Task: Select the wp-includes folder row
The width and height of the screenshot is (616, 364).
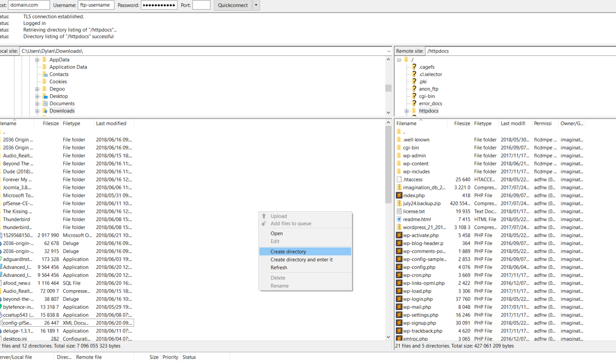Action: tap(490, 172)
